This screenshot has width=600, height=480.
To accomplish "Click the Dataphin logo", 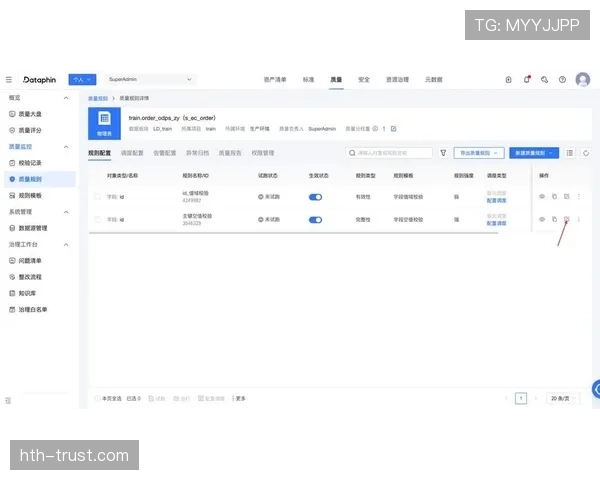I will point(39,80).
